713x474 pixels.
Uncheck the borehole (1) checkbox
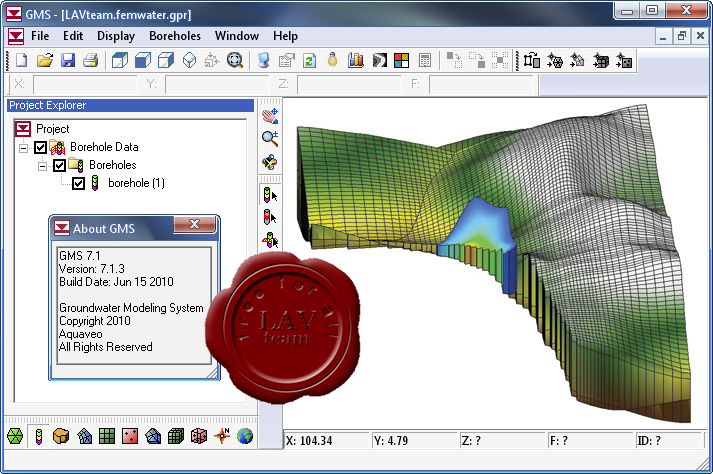(x=79, y=183)
